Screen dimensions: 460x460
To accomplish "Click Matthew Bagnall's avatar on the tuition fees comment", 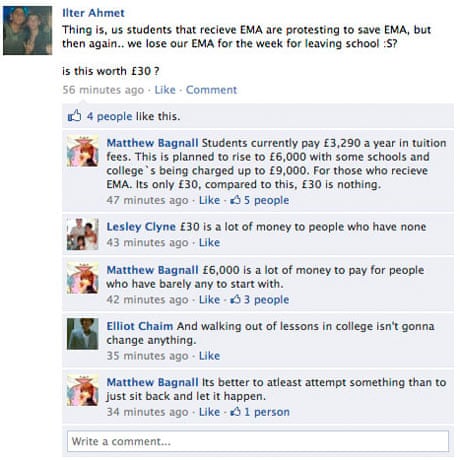I will click(82, 151).
